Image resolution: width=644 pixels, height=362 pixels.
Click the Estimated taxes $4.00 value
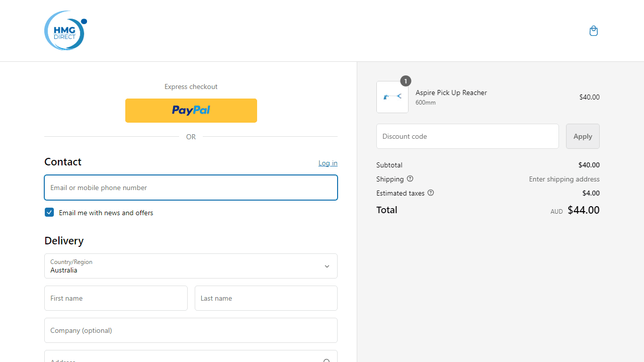tap(591, 193)
